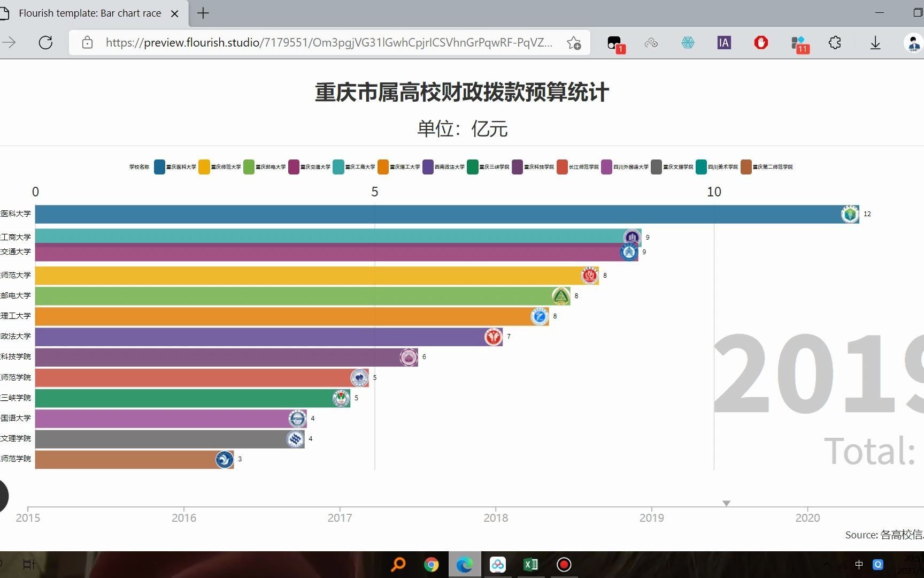
Task: Click the logo on the orange 理工大学 bar
Action: click(x=540, y=316)
